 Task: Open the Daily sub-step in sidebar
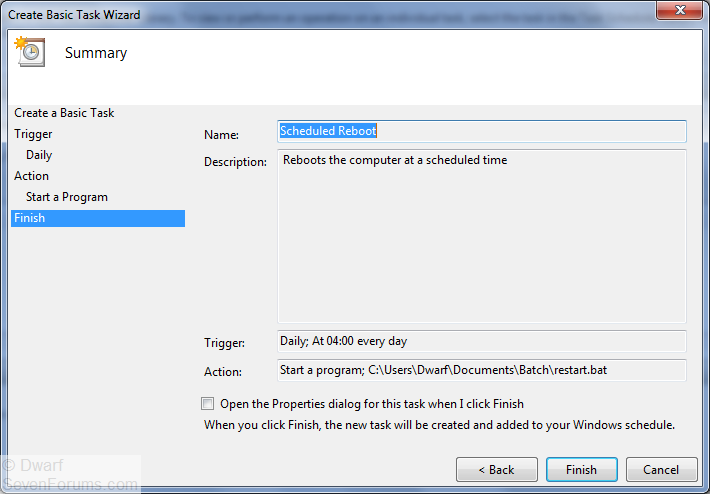(x=39, y=155)
